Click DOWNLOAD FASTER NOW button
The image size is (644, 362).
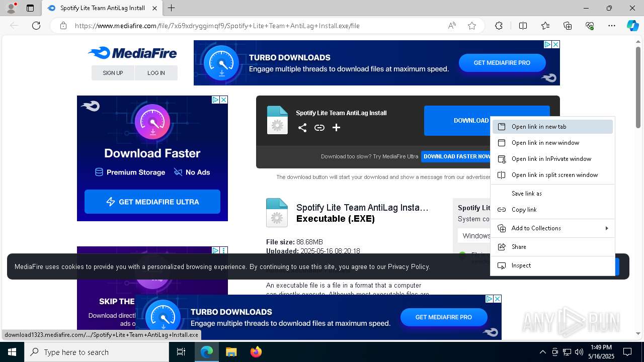(456, 156)
